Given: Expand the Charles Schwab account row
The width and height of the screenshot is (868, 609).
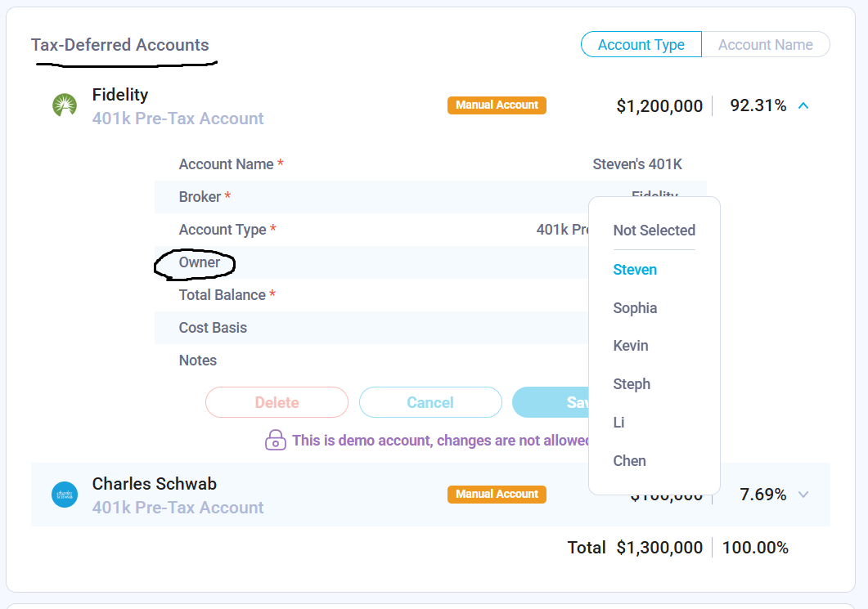Looking at the screenshot, I should pyautogui.click(x=803, y=495).
